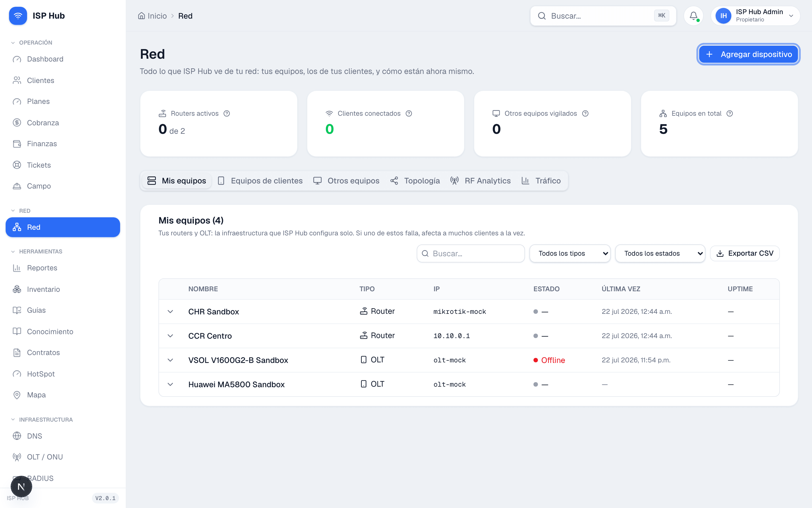Open the ISP Hub Admin account menu
The height and width of the screenshot is (508, 812).
755,16
